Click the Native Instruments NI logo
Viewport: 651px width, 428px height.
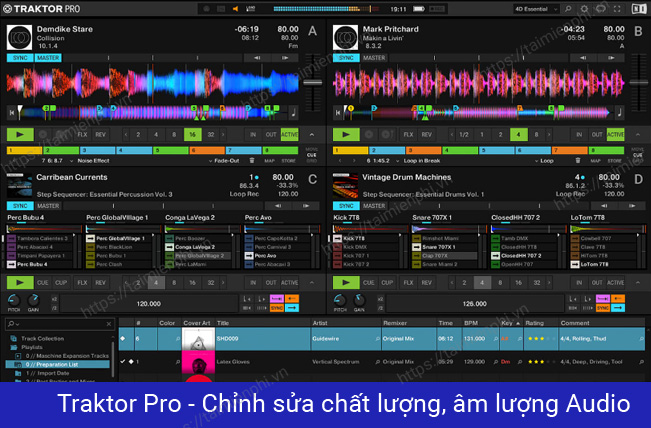[x=639, y=9]
